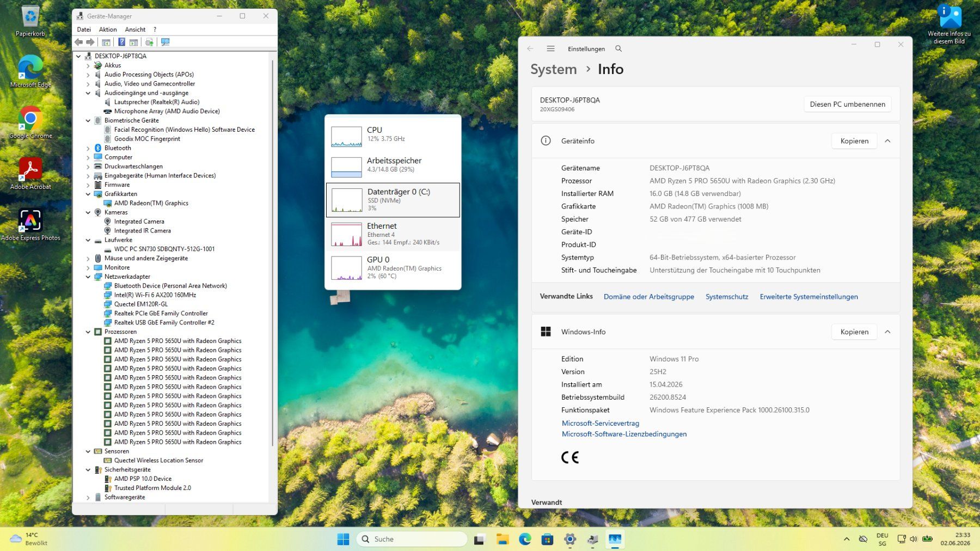This screenshot has width=980, height=551.
Task: Switch to Task Manager taskbar icon
Action: [615, 539]
